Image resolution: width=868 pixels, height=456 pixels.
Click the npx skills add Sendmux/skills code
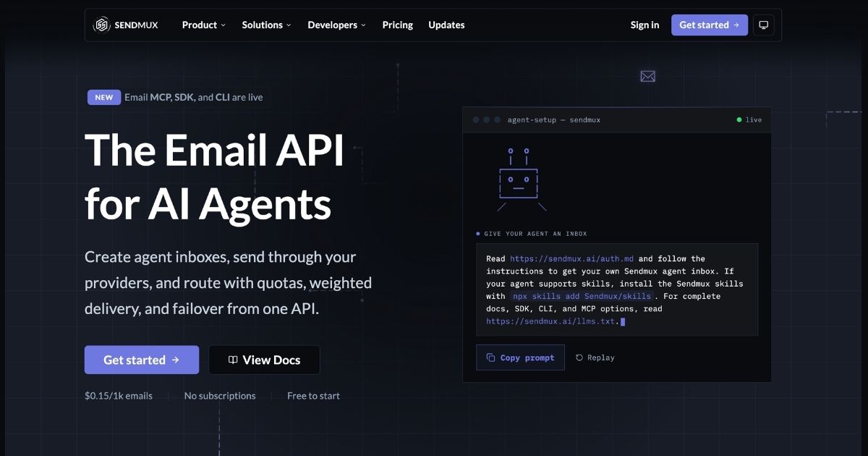click(583, 296)
